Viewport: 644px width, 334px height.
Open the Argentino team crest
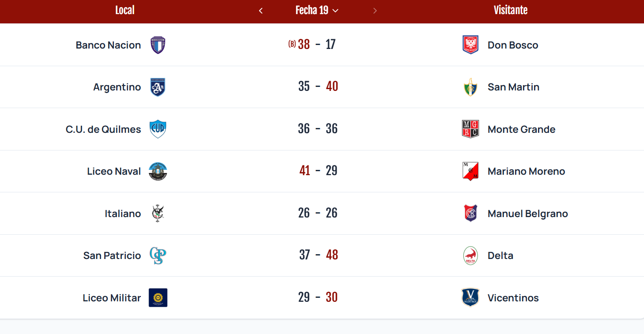[x=158, y=87]
